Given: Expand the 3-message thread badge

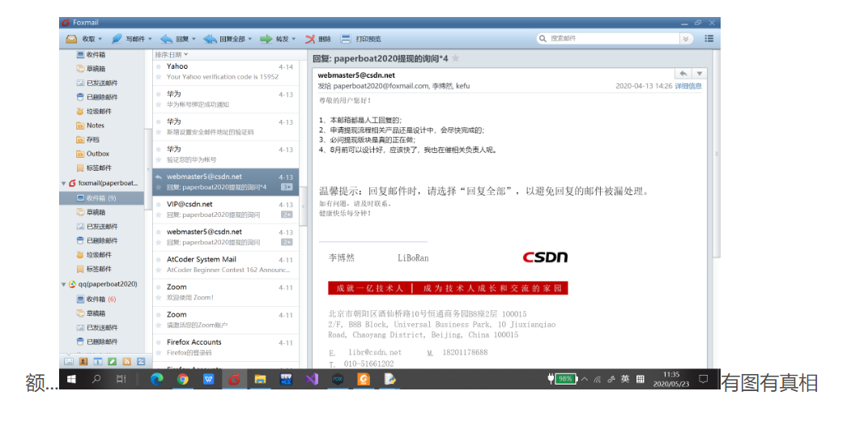Looking at the screenshot, I should [x=287, y=187].
